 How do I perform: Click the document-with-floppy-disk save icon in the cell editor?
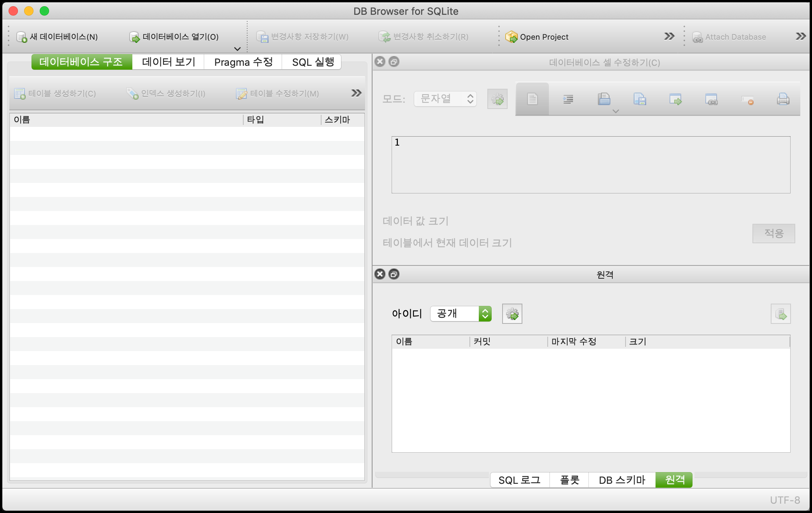coord(640,100)
